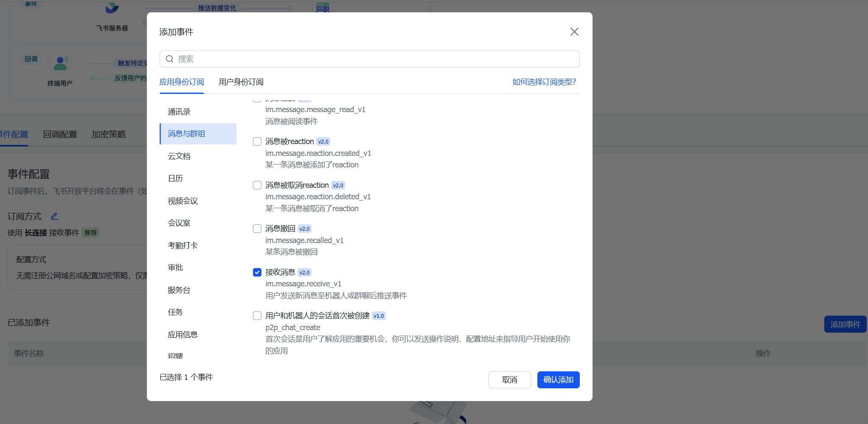Choose 日历 from the category list
The width and height of the screenshot is (868, 424).
[x=175, y=178]
